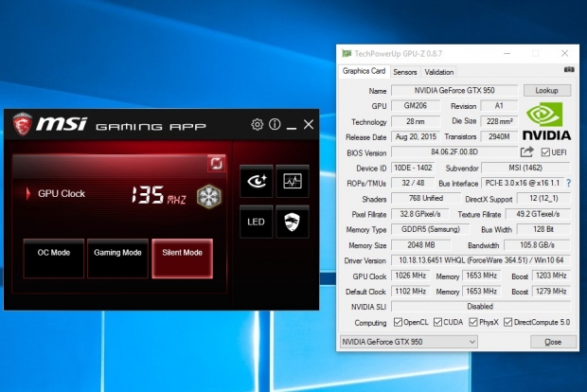Viewport: 587px width, 392px height.
Task: Click the Die Size value 228 mm²
Action: click(499, 121)
